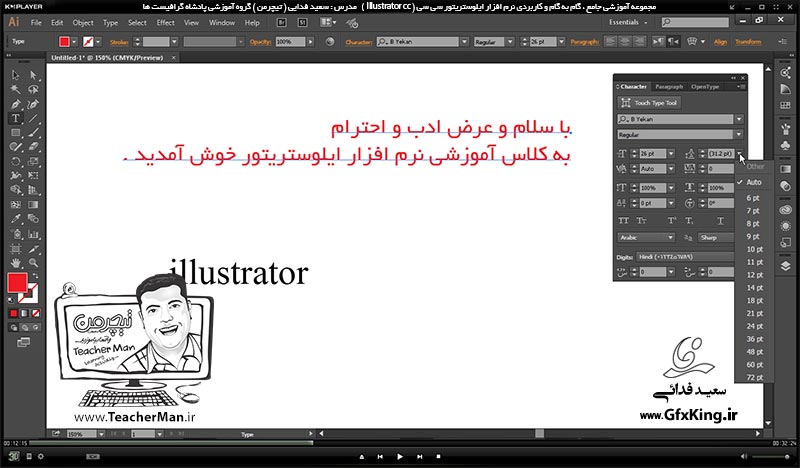Play video with KMPlayer play button
Image resolution: width=800 pixels, height=468 pixels.
[x=399, y=457]
